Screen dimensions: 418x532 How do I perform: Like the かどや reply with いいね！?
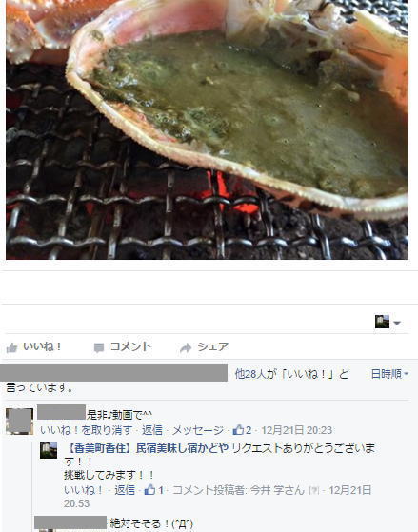coord(83,490)
